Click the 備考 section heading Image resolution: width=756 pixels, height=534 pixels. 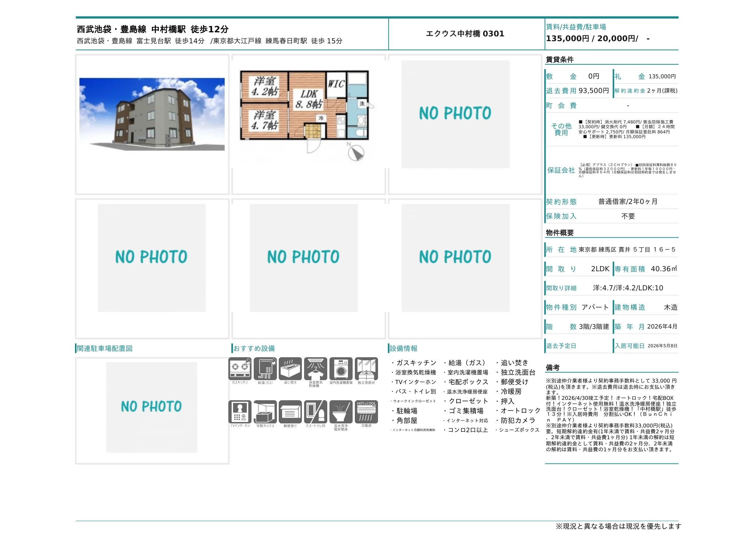(x=553, y=368)
